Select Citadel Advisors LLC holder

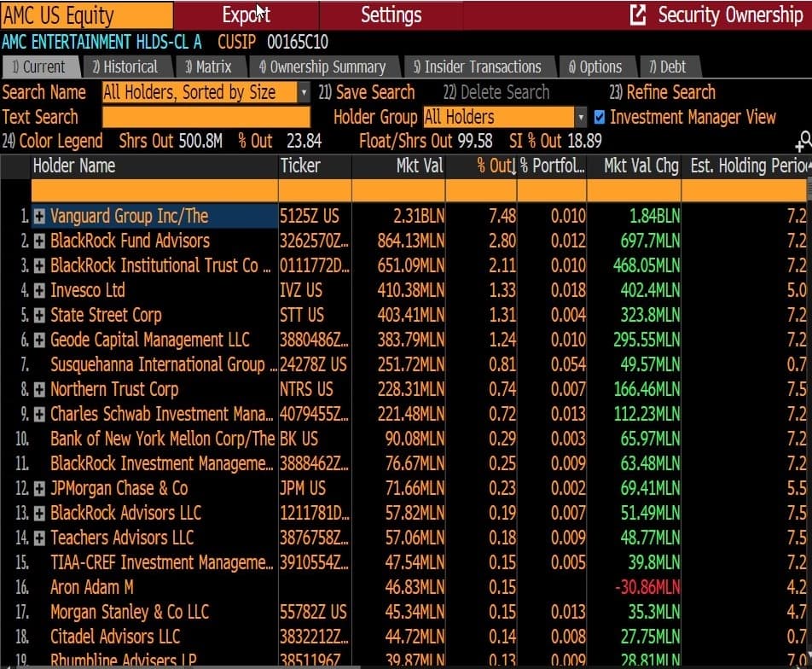point(115,637)
